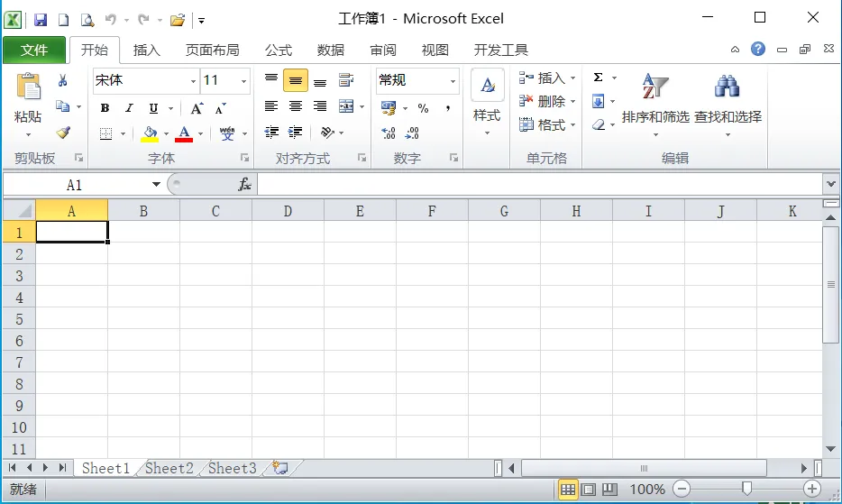Switch to the 视图 View tab
Screen dimensions: 842x504
[x=435, y=50]
